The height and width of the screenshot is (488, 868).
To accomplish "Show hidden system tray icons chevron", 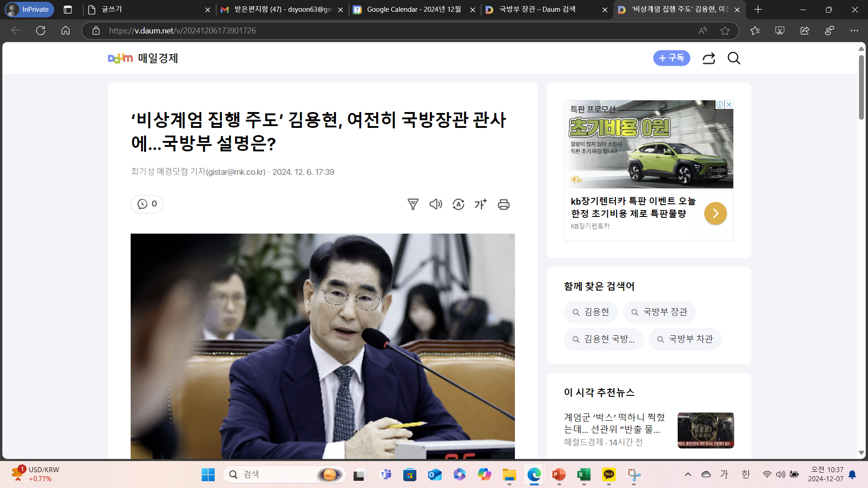I will point(688,474).
